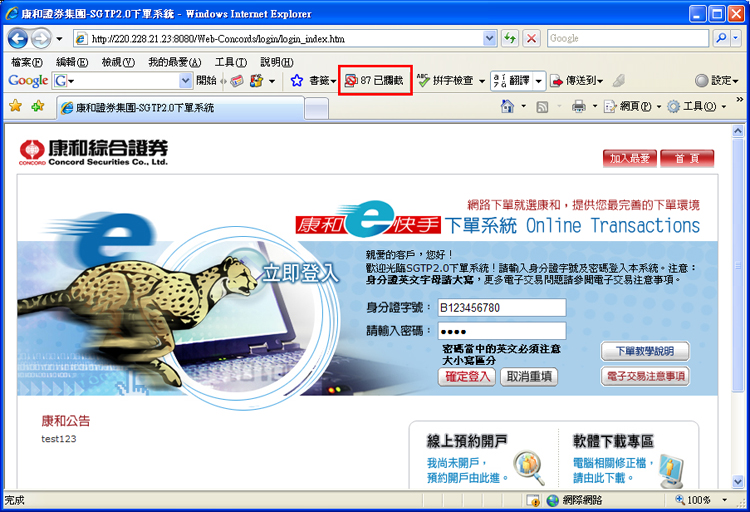Click the green Refresh page icon
The height and width of the screenshot is (512, 750).
pyautogui.click(x=510, y=38)
